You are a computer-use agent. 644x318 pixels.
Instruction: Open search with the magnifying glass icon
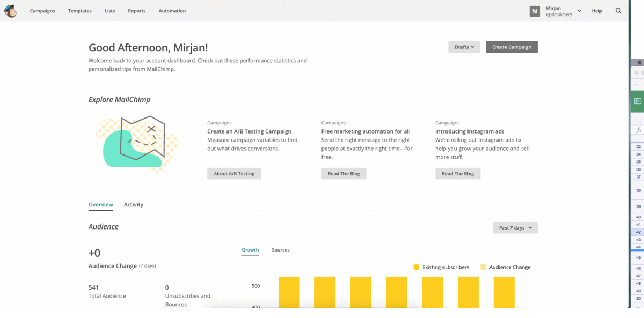tap(618, 11)
